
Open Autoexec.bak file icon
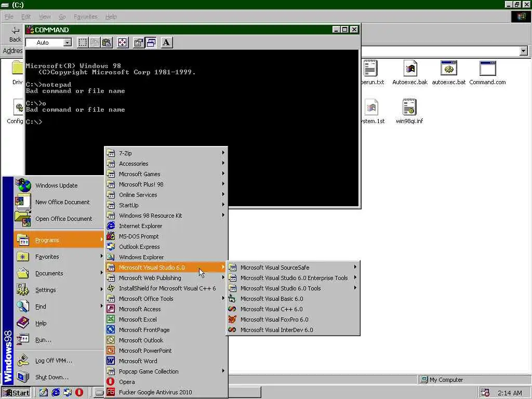(x=410, y=72)
